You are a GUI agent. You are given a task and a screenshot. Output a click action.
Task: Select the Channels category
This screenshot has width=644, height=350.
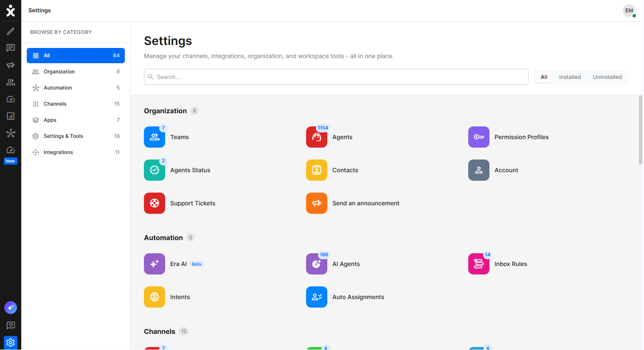[x=76, y=104]
